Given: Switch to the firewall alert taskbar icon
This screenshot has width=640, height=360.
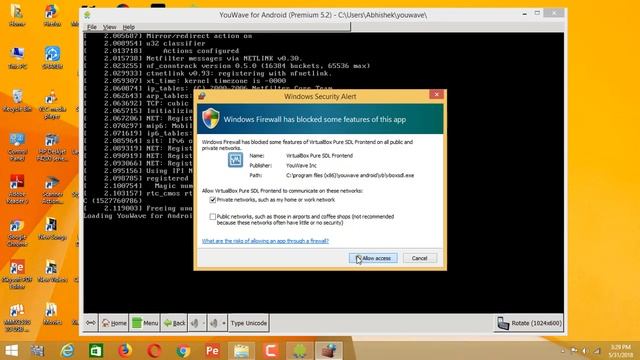Looking at the screenshot, I should coord(329,351).
